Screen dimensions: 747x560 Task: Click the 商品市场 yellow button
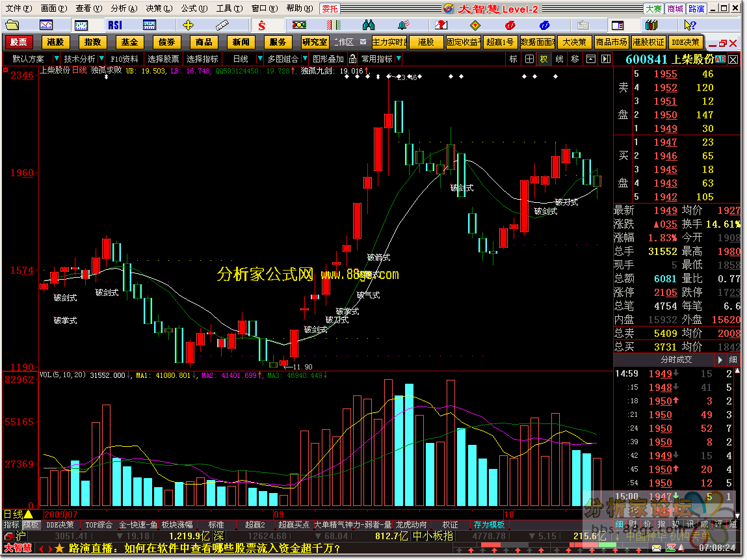pos(612,42)
